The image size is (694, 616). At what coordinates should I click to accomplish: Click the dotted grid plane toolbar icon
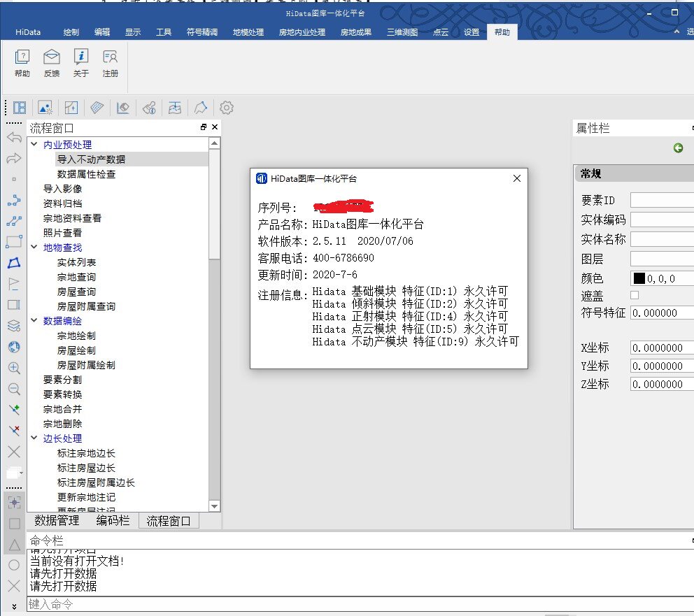pos(97,108)
